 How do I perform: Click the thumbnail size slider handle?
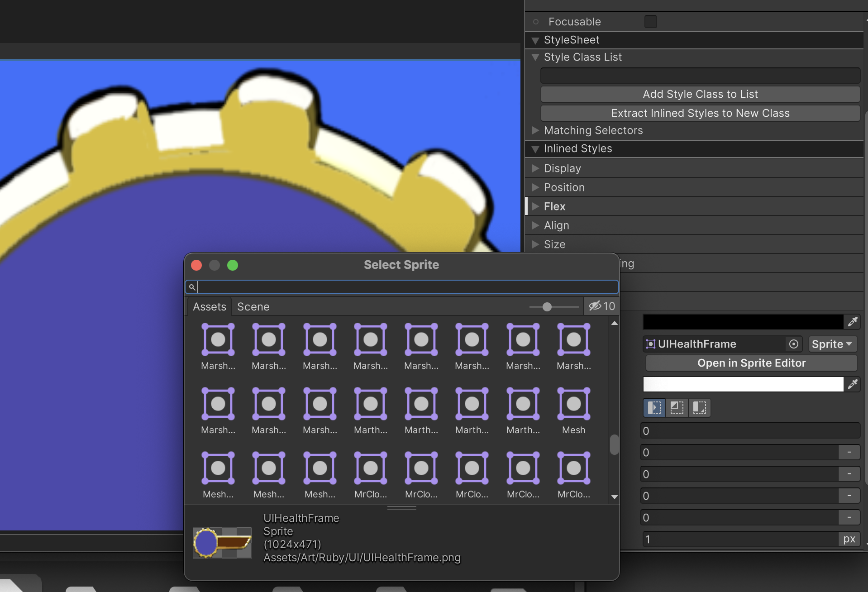(x=547, y=307)
